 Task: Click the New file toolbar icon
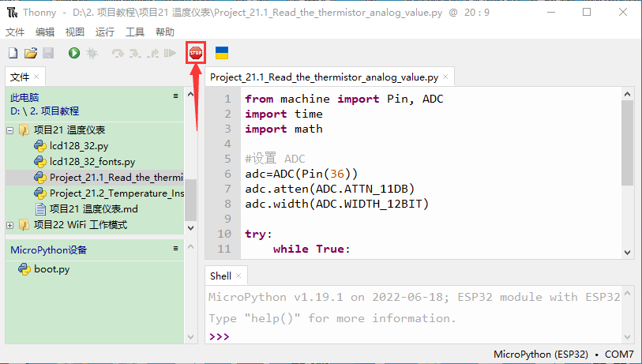point(13,53)
